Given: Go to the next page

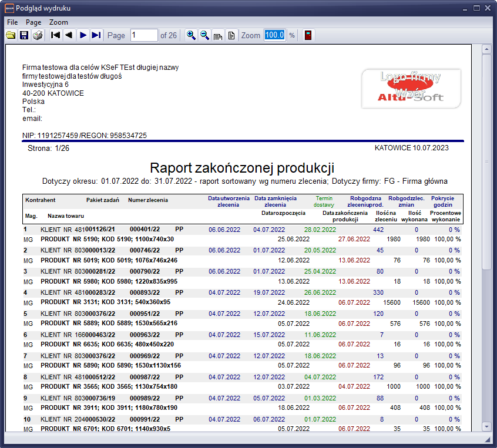Looking at the screenshot, I should coord(83,35).
